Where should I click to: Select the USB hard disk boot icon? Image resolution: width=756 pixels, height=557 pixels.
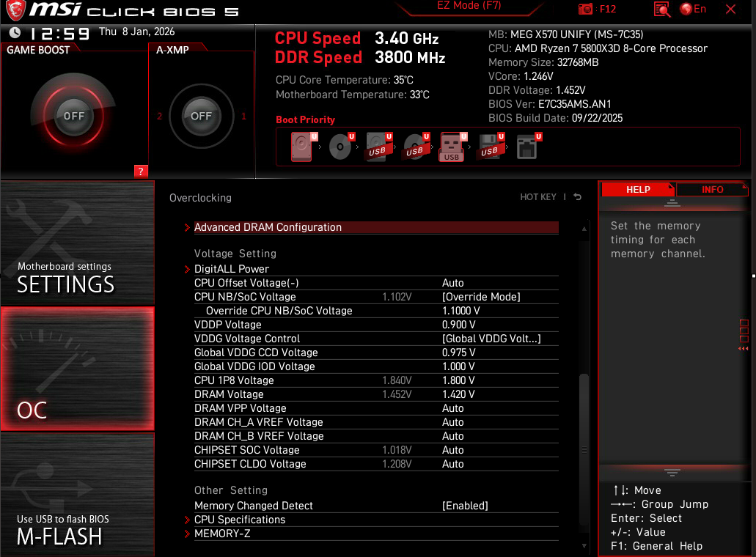pyautogui.click(x=378, y=147)
